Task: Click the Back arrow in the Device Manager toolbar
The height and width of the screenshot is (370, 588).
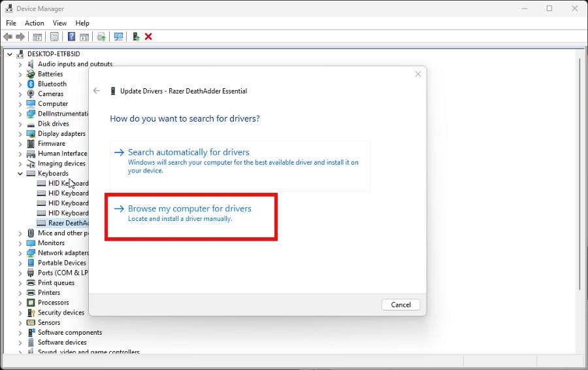Action: pos(8,37)
